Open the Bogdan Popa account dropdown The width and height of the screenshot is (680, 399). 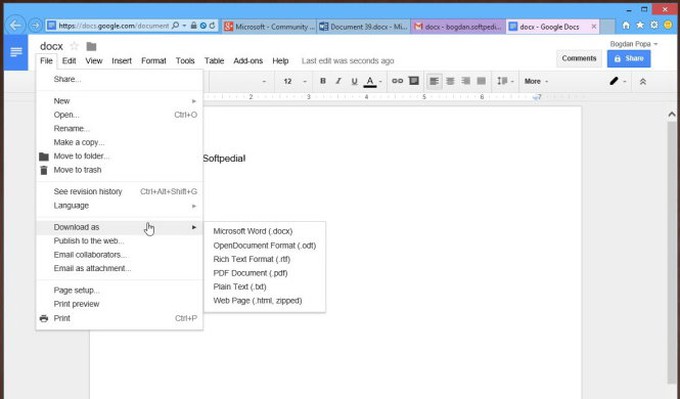(634, 44)
